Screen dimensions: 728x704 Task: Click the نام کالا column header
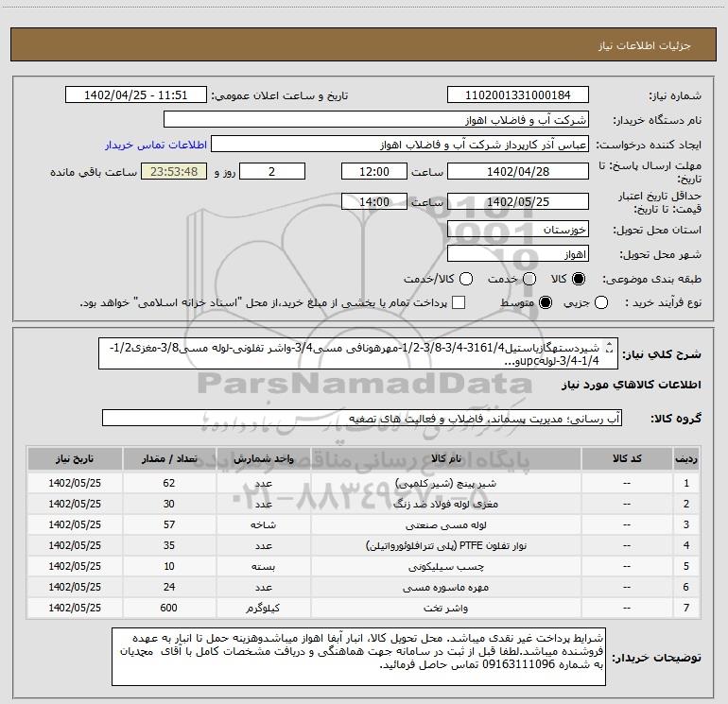pos(445,458)
